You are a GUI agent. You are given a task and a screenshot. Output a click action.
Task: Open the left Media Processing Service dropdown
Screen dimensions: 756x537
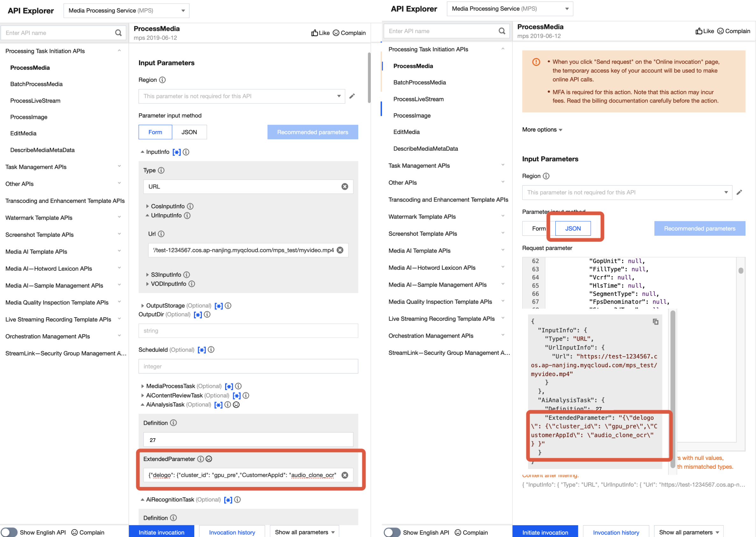tap(126, 11)
